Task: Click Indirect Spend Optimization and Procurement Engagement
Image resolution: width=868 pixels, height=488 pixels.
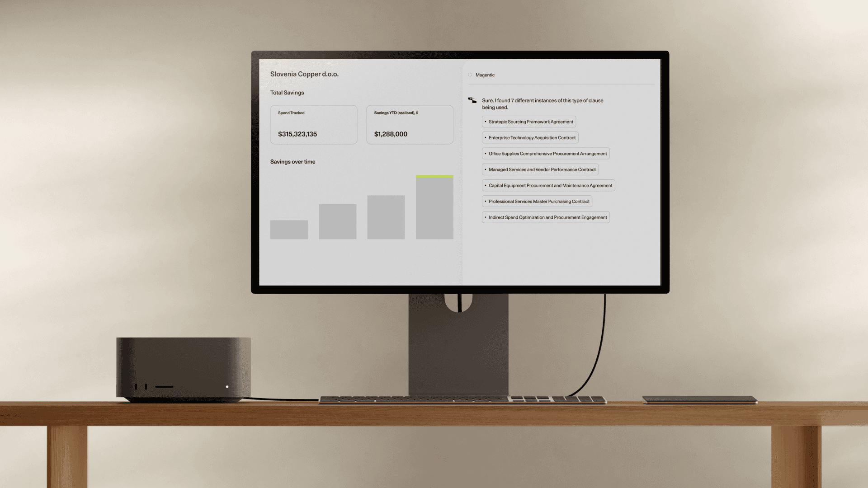Action: click(x=546, y=217)
